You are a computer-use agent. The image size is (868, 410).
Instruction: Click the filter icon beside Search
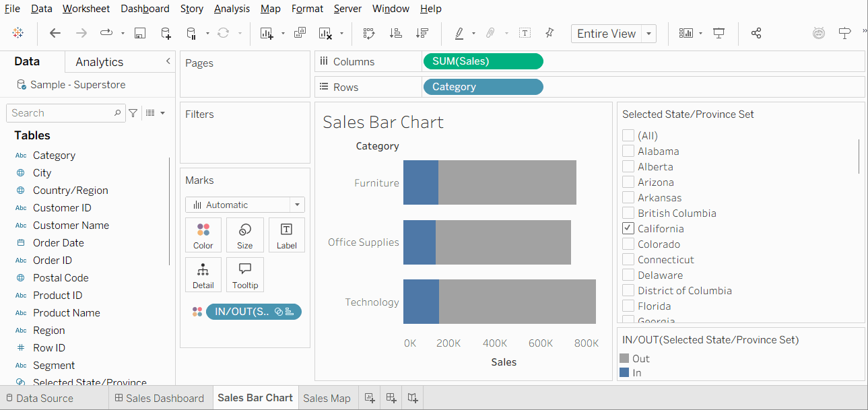coord(133,113)
